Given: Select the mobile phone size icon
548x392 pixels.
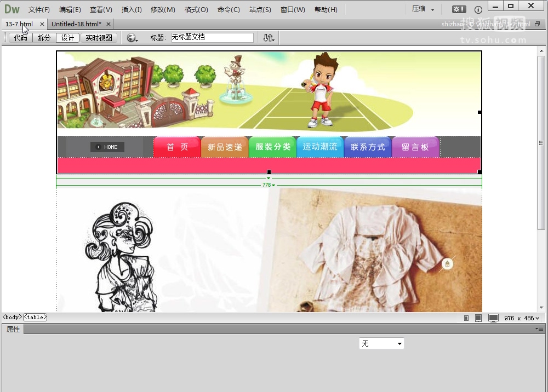Looking at the screenshot, I should pos(466,318).
